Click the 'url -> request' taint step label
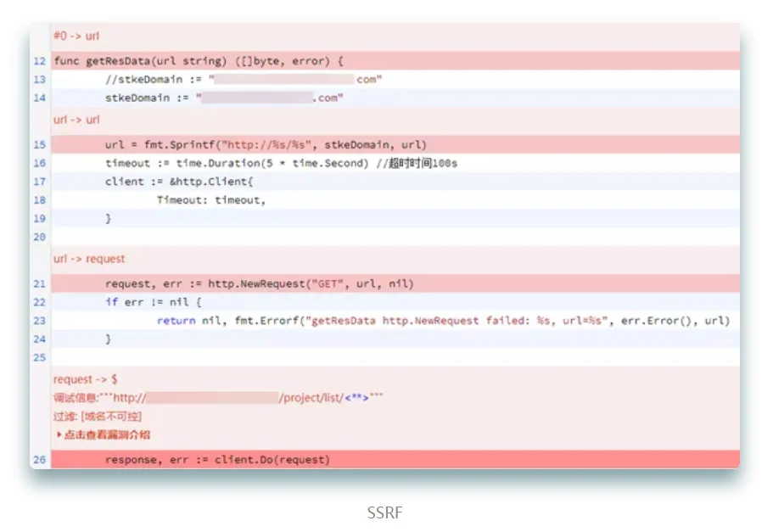Viewport: 773px width, 532px height. pos(89,259)
